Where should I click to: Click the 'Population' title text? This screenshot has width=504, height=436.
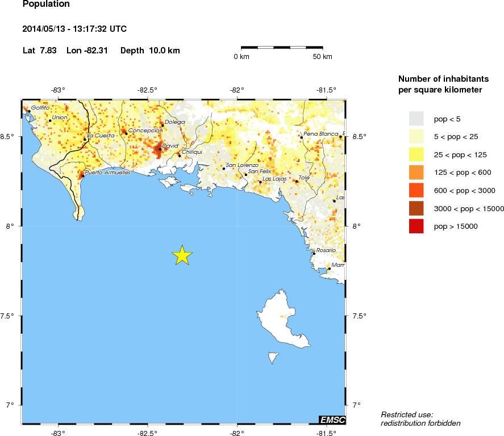click(x=46, y=5)
